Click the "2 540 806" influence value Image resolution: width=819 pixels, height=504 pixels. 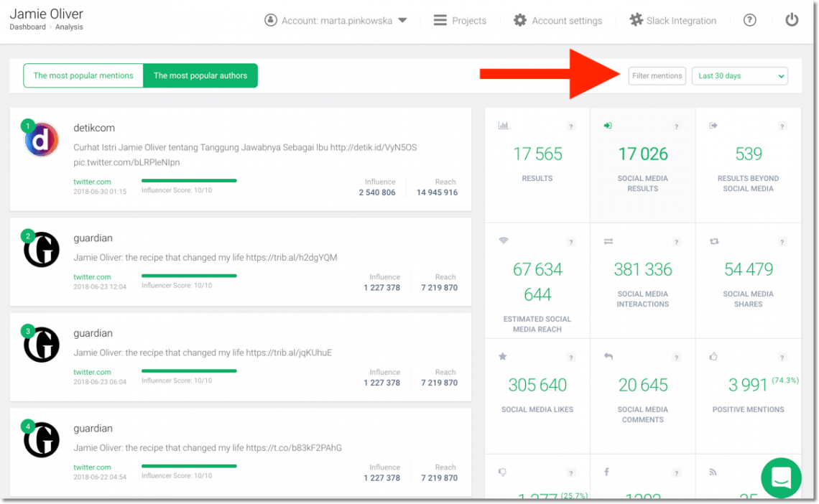(377, 192)
